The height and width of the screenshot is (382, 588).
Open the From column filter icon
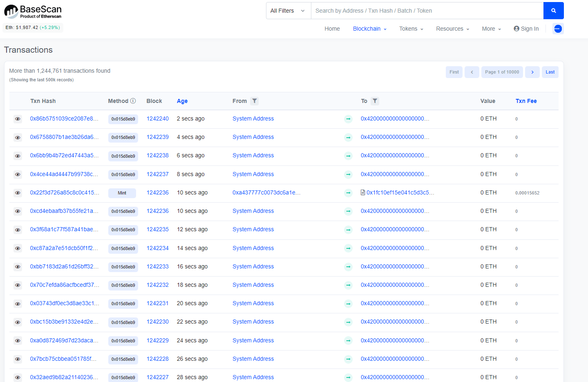coord(255,101)
